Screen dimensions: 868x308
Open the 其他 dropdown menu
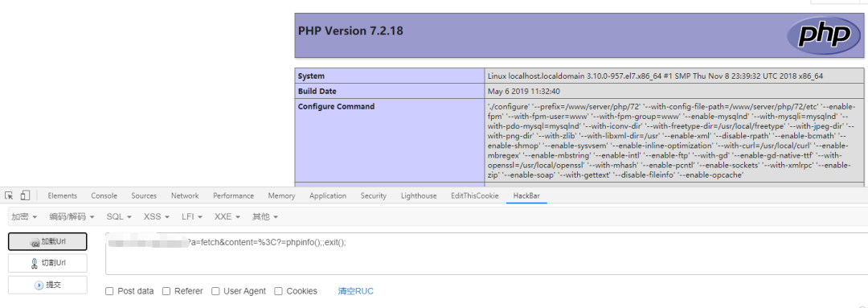pyautogui.click(x=265, y=216)
